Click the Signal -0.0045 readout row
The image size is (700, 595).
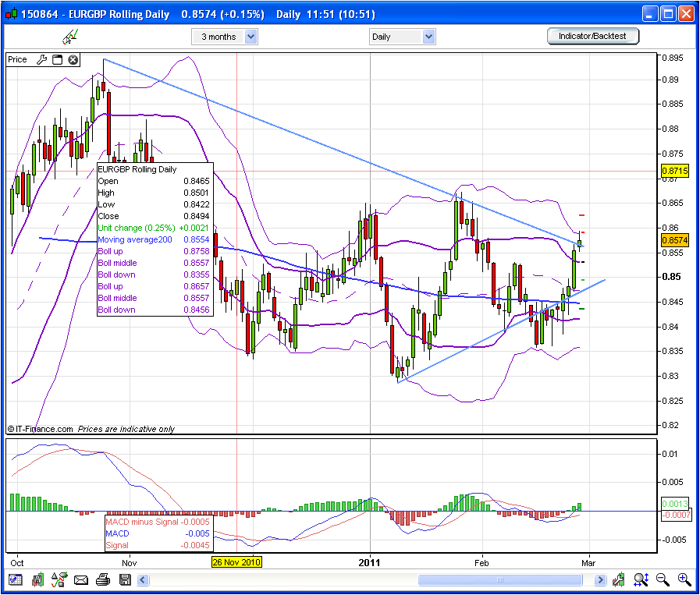(x=158, y=545)
